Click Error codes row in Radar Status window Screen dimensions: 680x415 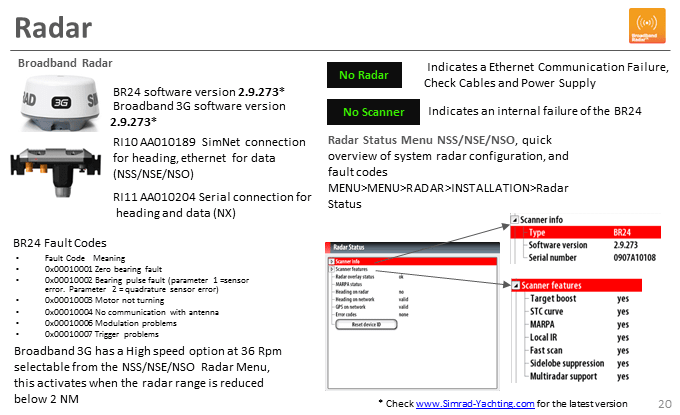coord(370,314)
